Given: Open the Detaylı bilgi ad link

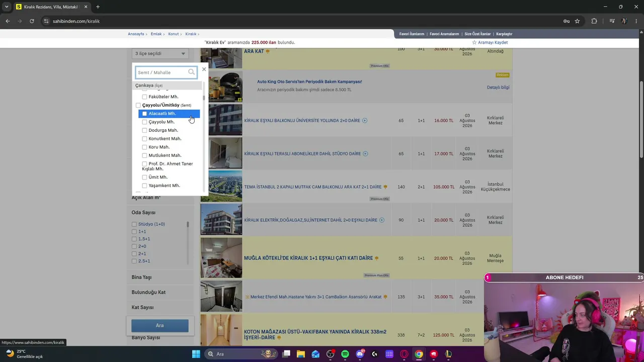Looking at the screenshot, I should click(x=498, y=87).
